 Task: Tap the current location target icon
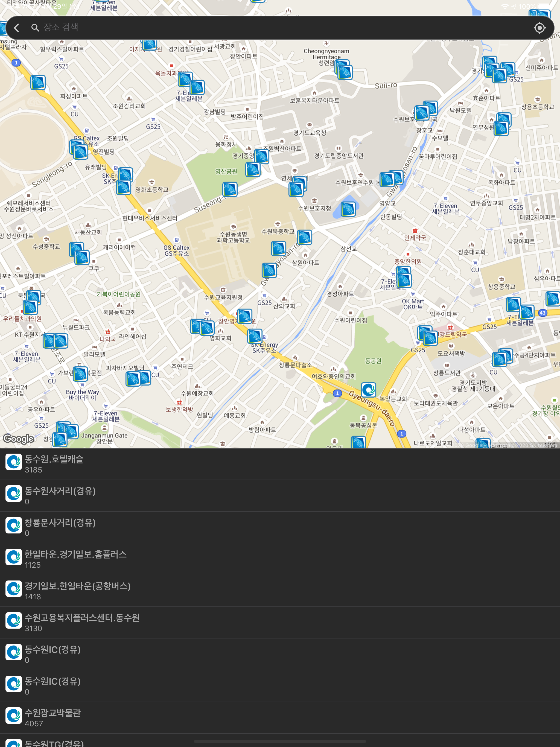point(539,28)
